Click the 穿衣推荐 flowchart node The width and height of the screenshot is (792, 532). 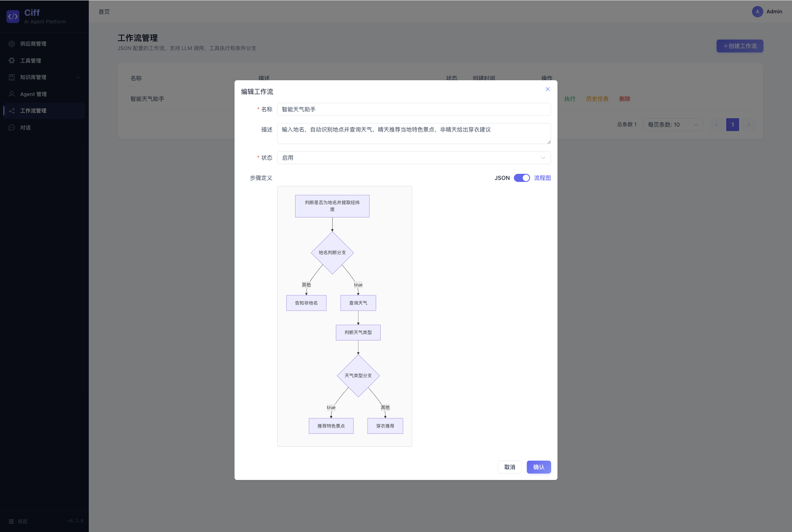[385, 426]
